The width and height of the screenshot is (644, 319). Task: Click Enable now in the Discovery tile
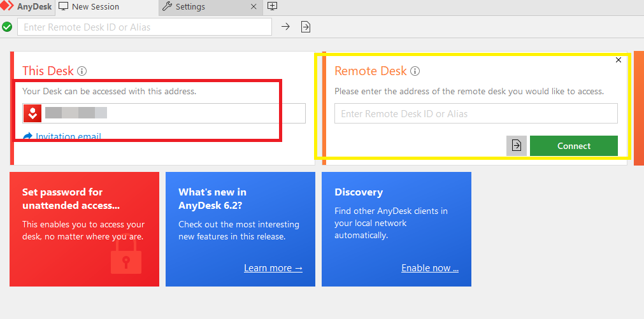[429, 268]
